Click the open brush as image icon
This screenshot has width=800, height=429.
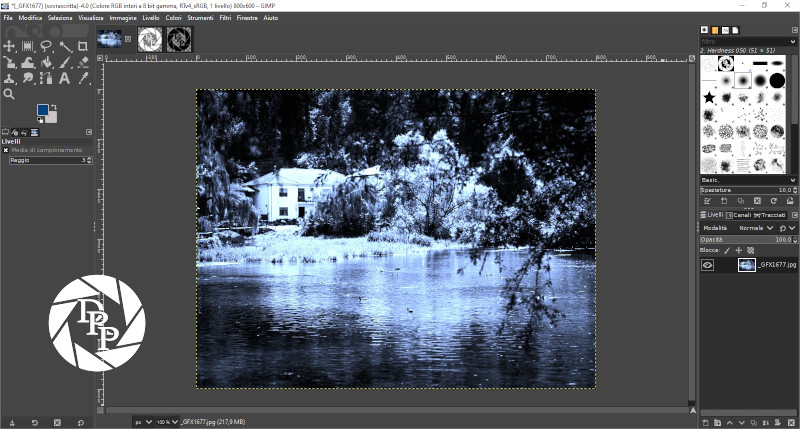point(790,201)
